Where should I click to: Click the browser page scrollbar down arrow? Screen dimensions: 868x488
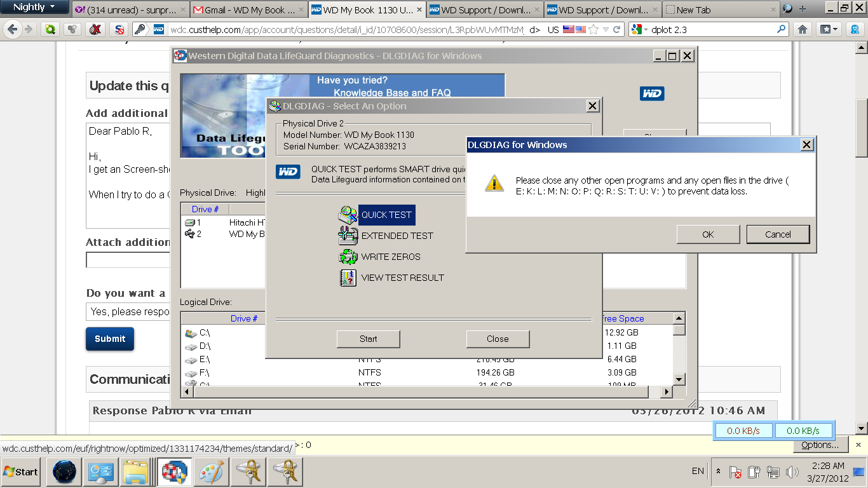pos(862,428)
